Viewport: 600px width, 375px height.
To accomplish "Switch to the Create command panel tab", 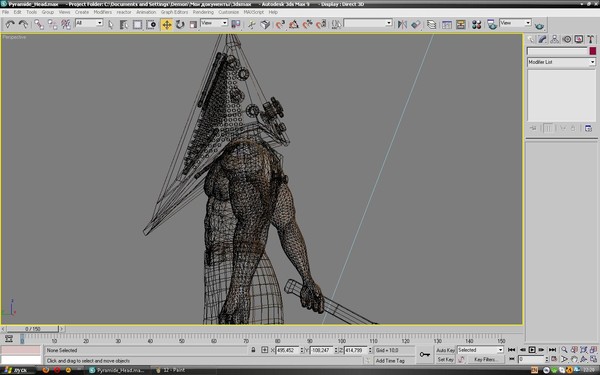I will point(531,39).
